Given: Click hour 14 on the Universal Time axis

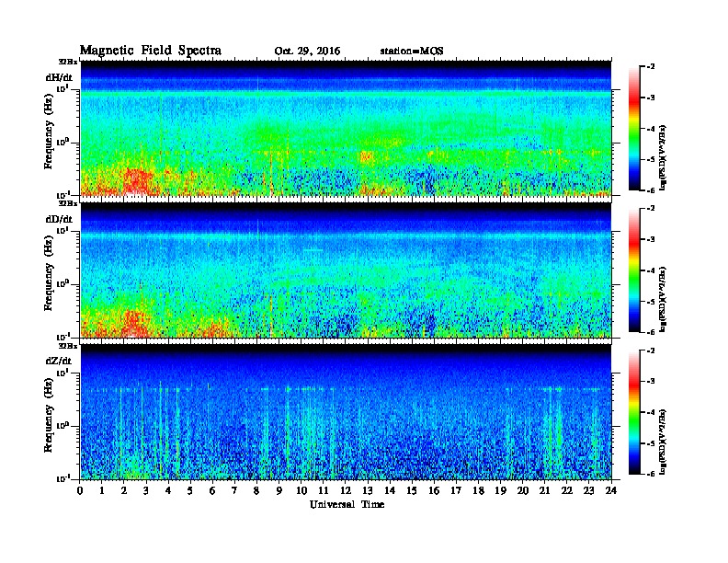Looking at the screenshot, I should [x=390, y=491].
